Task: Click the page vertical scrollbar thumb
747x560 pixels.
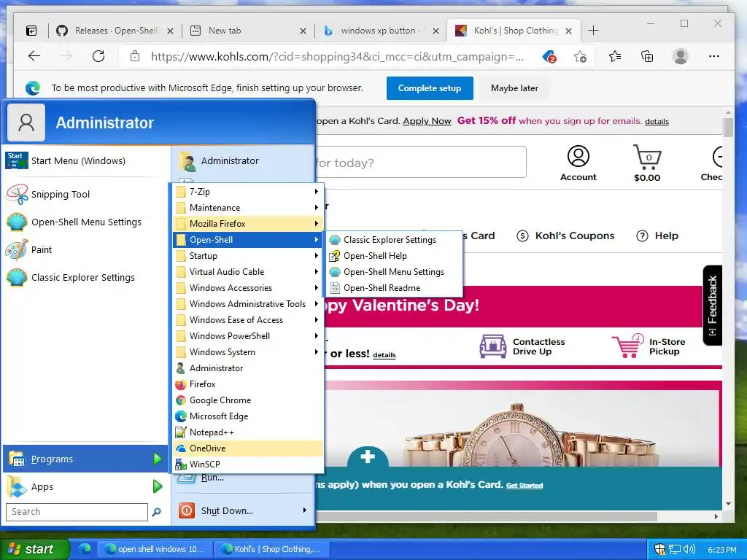Action: click(x=728, y=128)
